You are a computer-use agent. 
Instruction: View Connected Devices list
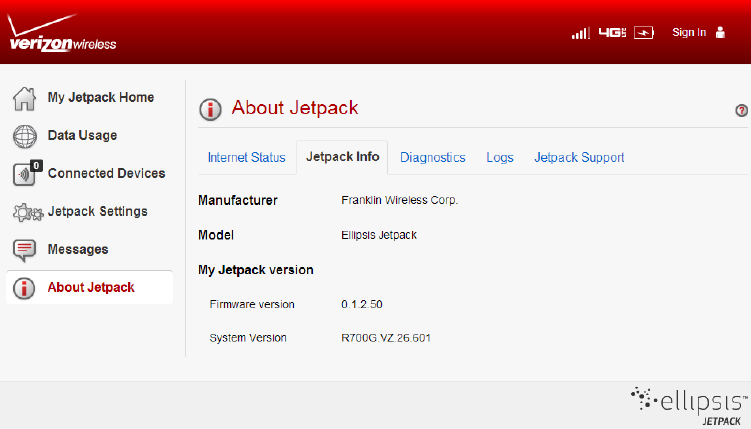coord(106,173)
